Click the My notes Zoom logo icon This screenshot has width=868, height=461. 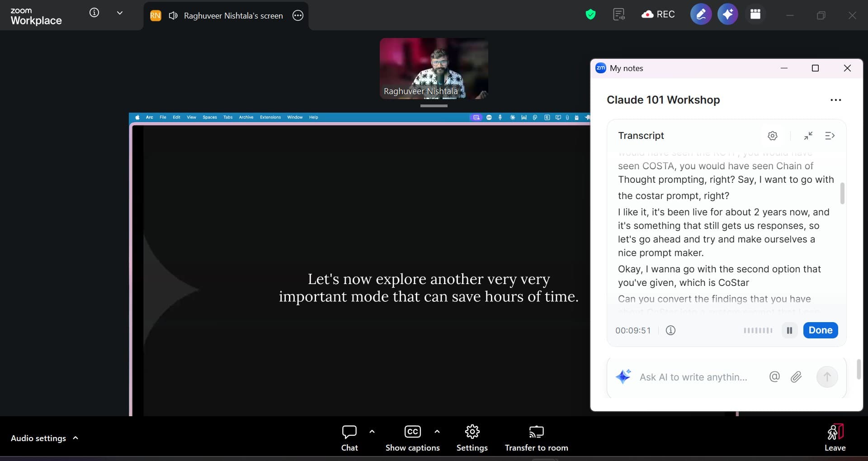(x=600, y=68)
